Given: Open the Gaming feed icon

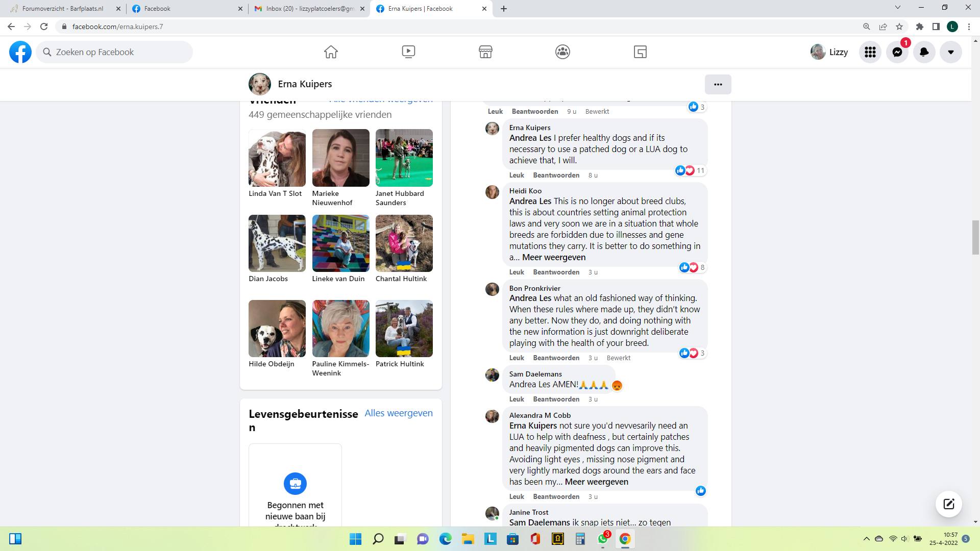Looking at the screenshot, I should tap(640, 52).
